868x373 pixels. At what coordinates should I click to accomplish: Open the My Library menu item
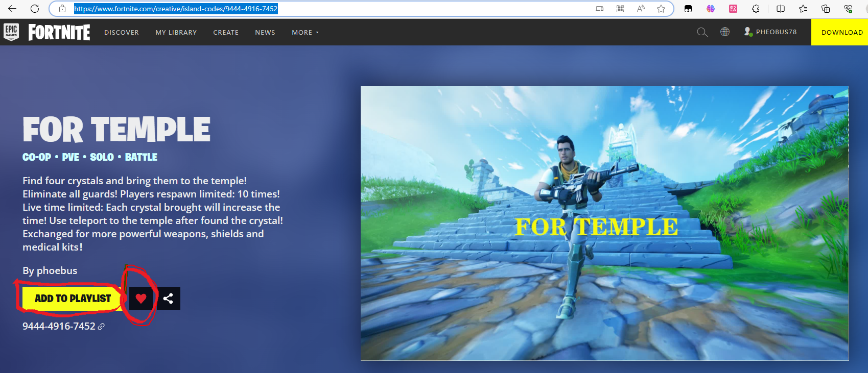[x=176, y=32]
